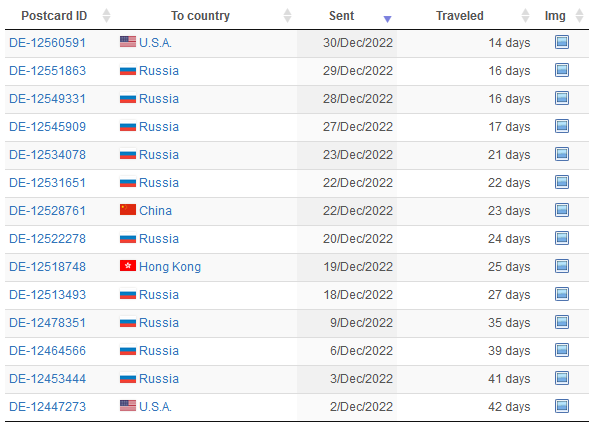The height and width of the screenshot is (425, 594).
Task: Click the Sent column descending sort arrow
Action: click(x=387, y=19)
